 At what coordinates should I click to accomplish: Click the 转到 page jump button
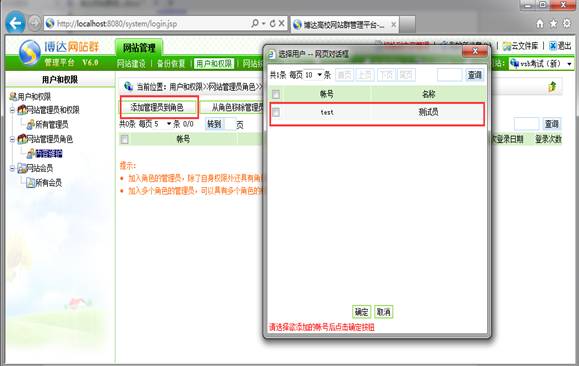pos(214,124)
